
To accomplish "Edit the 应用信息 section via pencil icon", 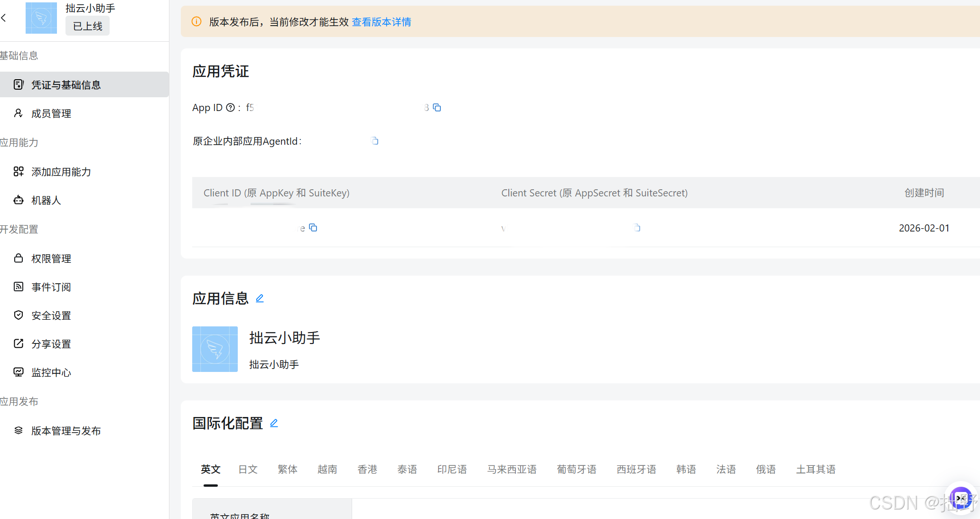I will [260, 298].
